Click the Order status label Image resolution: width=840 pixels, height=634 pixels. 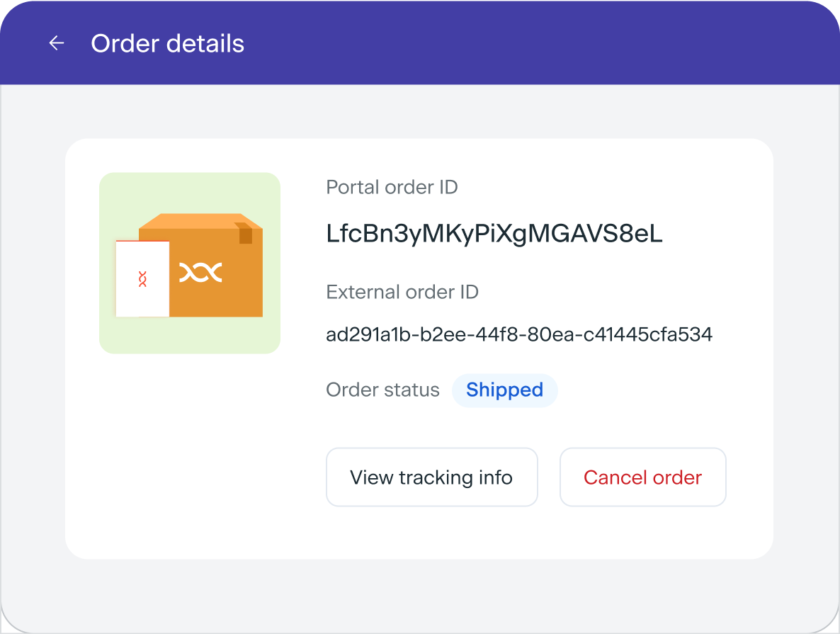click(x=382, y=390)
